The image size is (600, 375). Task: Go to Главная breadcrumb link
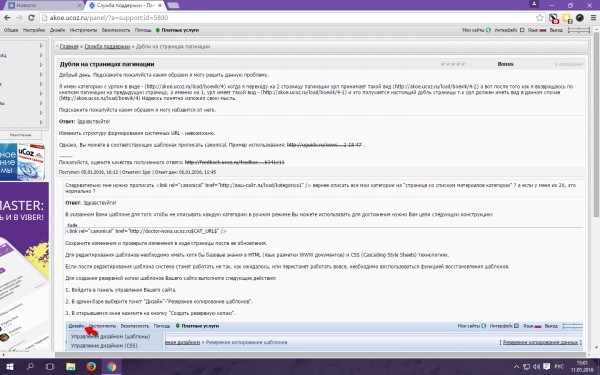(x=69, y=47)
